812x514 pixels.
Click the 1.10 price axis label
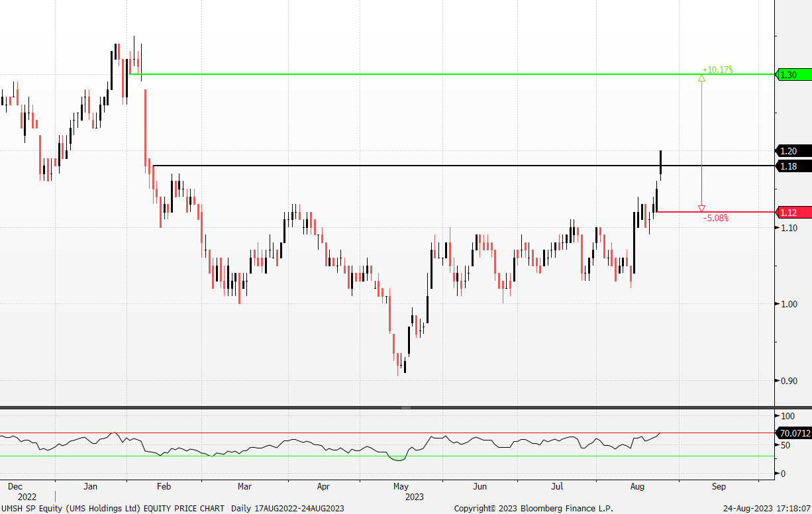point(788,227)
